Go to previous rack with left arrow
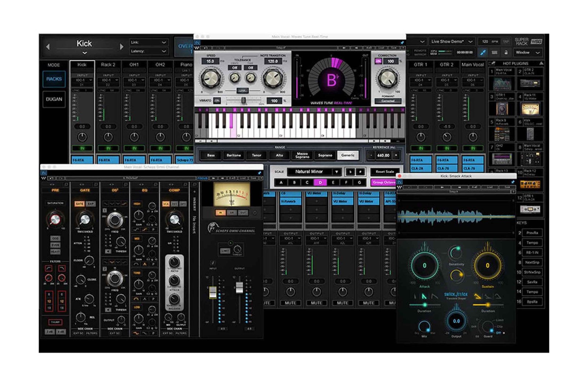 48,47
